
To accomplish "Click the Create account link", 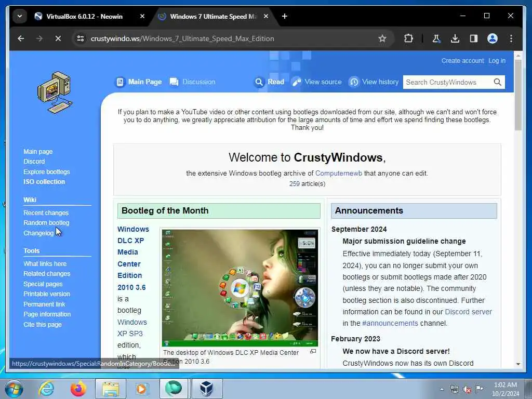I will tap(462, 61).
